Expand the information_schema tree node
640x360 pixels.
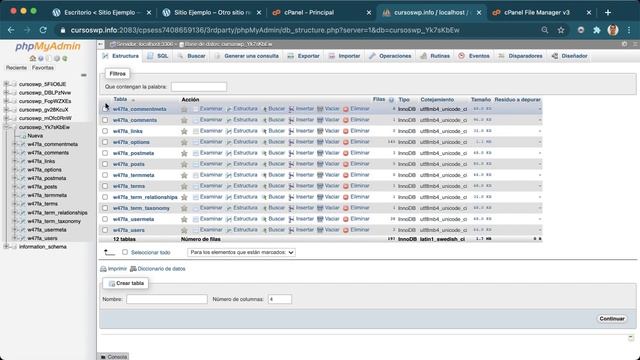click(x=6, y=247)
